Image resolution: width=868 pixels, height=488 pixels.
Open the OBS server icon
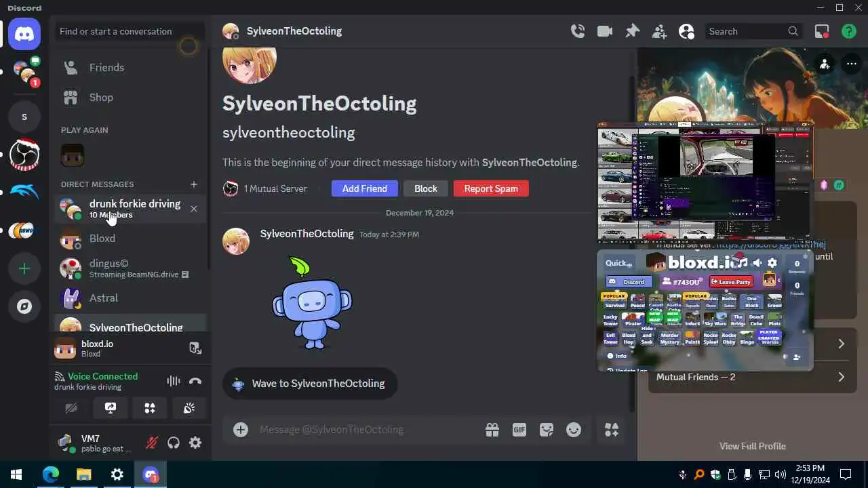coord(24,155)
